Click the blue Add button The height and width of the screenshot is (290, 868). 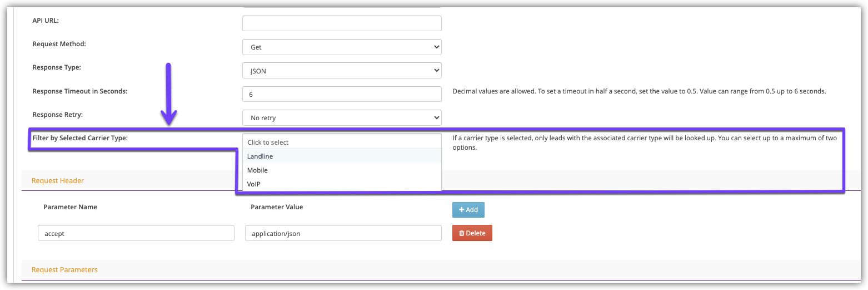(x=468, y=210)
